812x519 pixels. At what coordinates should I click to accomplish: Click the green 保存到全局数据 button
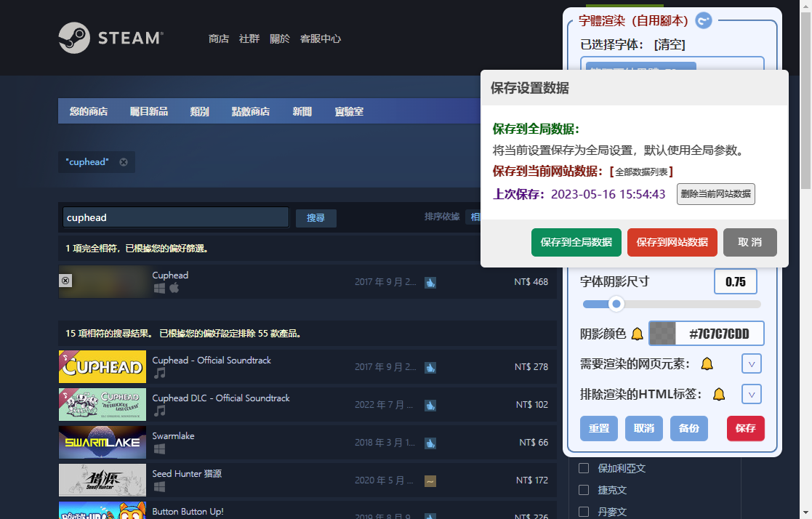[576, 244]
